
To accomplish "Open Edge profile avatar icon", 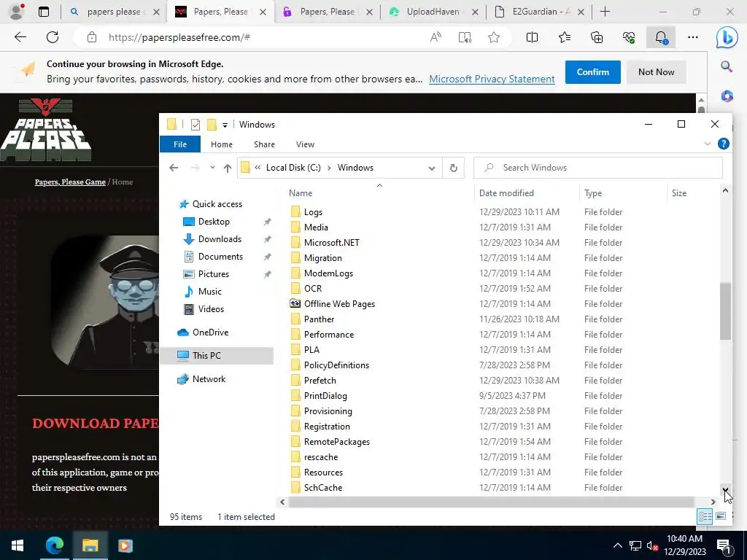I will pos(16,12).
